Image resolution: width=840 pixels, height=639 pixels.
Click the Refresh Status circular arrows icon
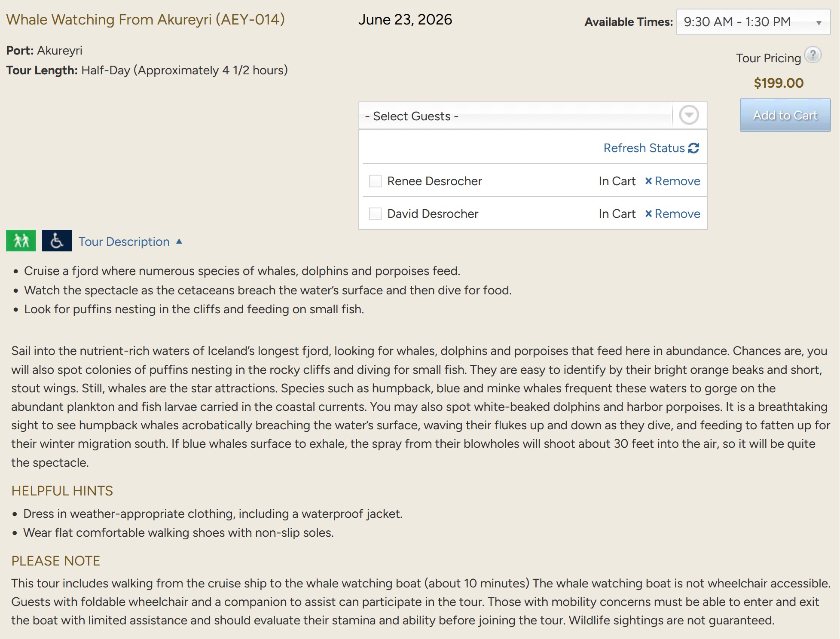[693, 148]
